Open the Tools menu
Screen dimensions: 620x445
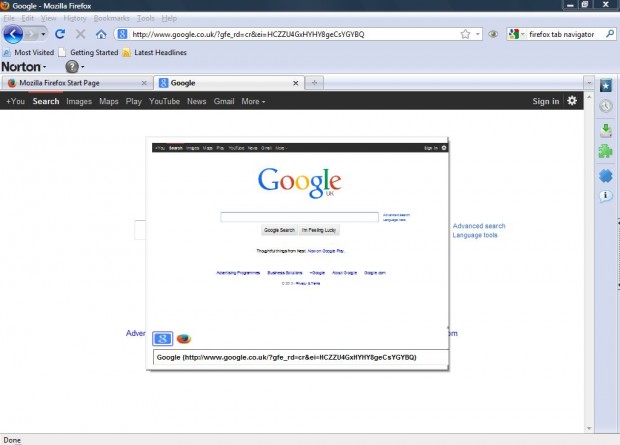(x=146, y=18)
